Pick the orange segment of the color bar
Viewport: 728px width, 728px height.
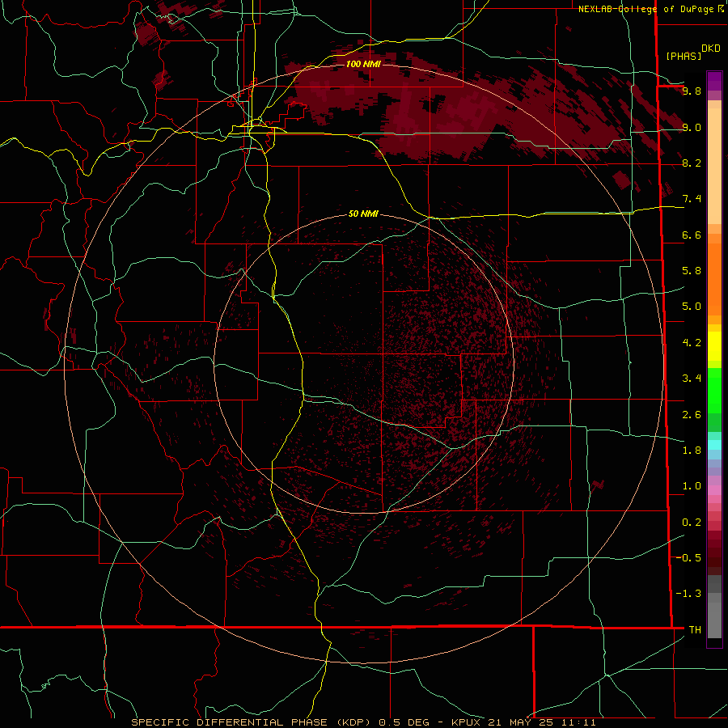pyautogui.click(x=714, y=280)
